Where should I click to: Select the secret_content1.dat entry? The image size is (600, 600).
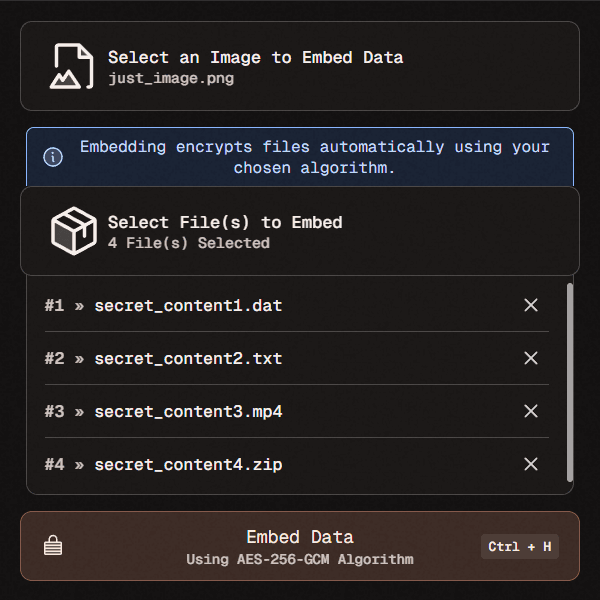click(x=188, y=305)
